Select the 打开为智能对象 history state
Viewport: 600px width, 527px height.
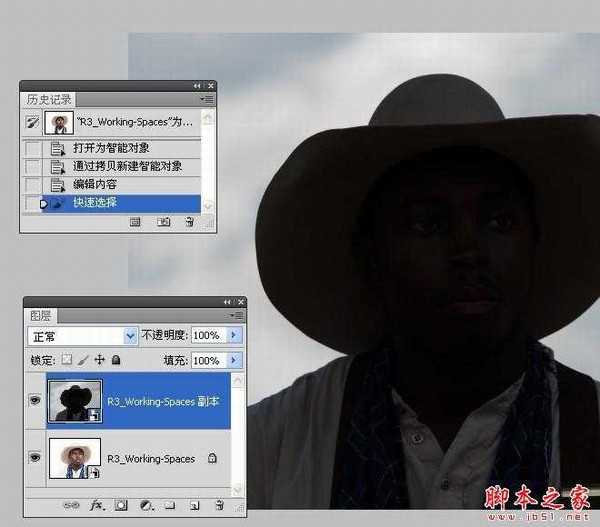coord(111,148)
